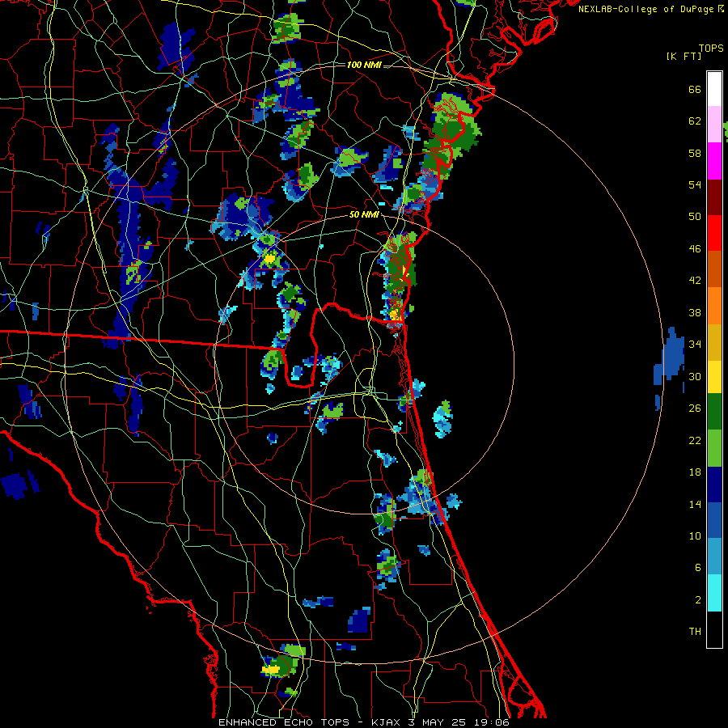Click the 10 legend value
Image resolution: width=728 pixels, height=728 pixels.
(x=695, y=535)
